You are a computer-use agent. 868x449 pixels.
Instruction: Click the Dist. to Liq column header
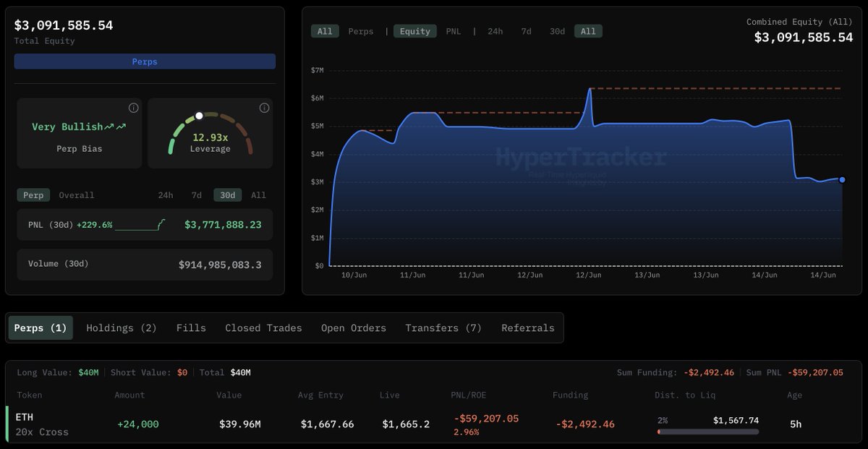686,395
